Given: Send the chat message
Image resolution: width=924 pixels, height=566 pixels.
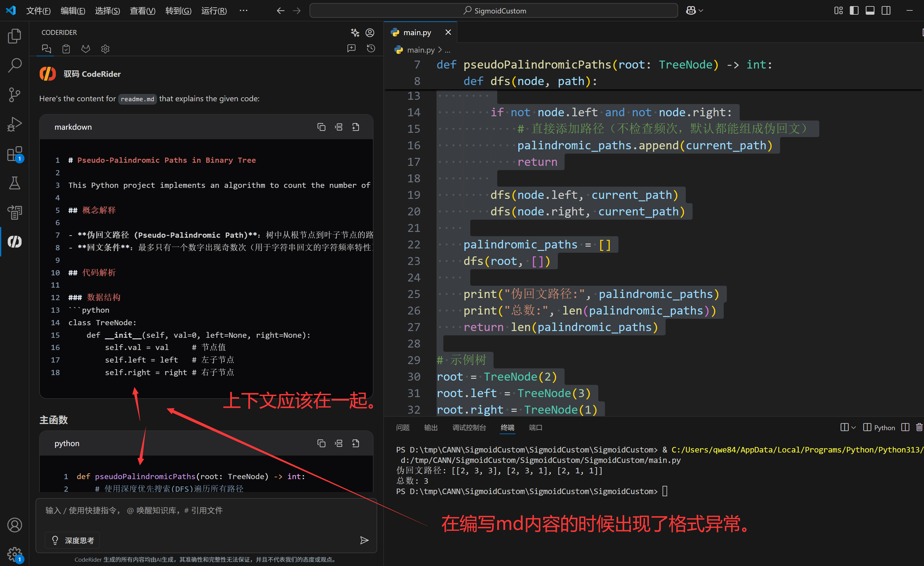Looking at the screenshot, I should pyautogui.click(x=364, y=540).
